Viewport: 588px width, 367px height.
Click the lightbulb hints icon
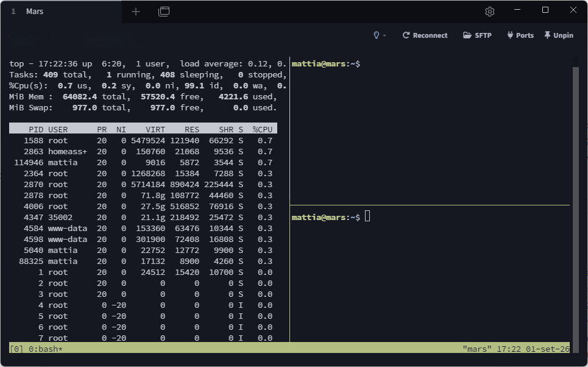pos(376,35)
